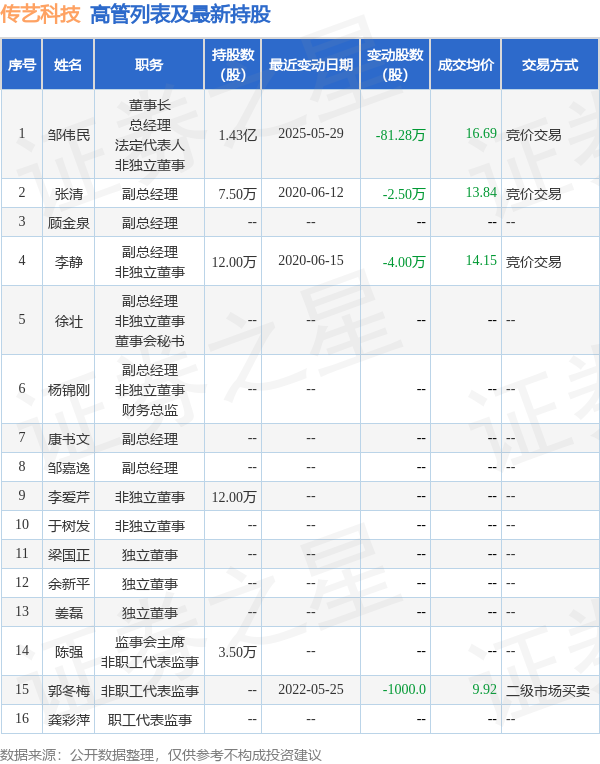
Task: Select the 最近变动日期 column header
Action: tap(311, 65)
